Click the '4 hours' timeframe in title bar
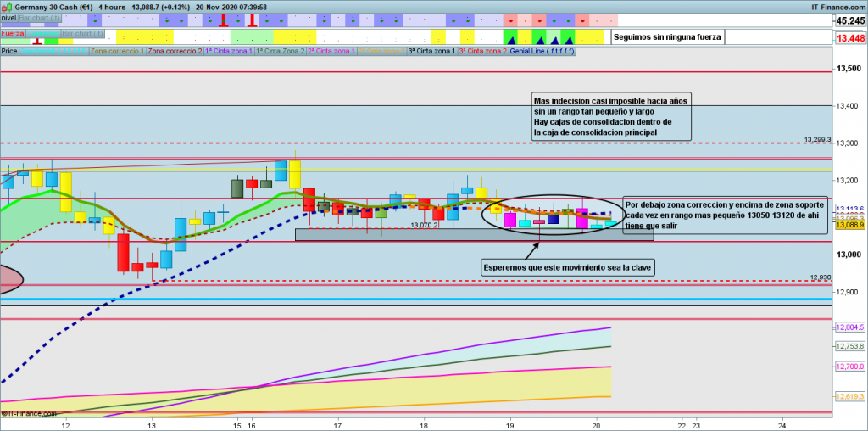This screenshot has height=431, width=868. click(x=111, y=6)
